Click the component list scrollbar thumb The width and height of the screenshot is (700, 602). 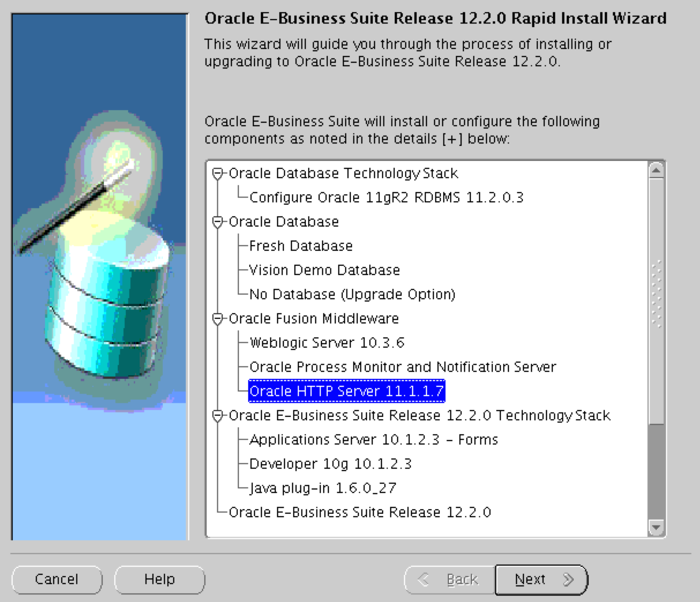[656, 301]
